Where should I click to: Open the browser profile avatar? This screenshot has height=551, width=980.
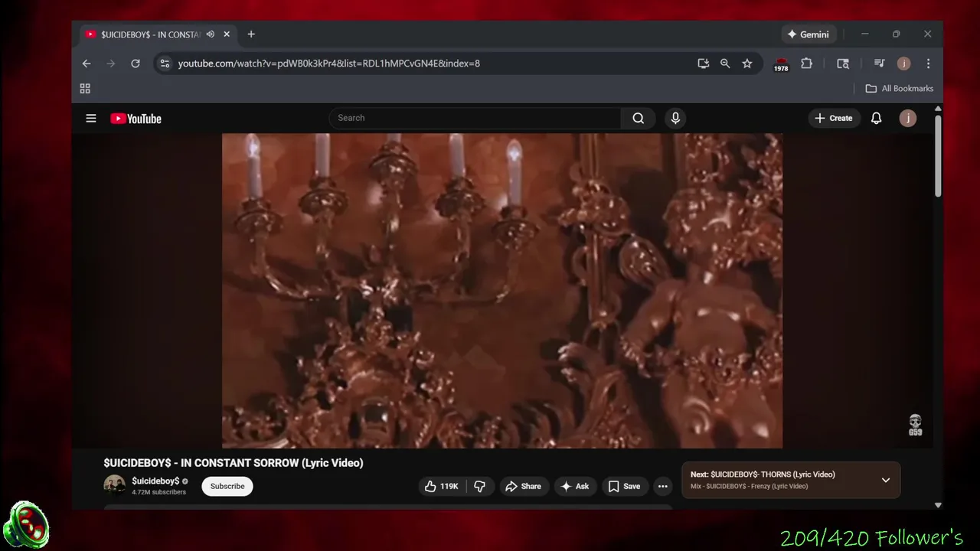pyautogui.click(x=903, y=64)
